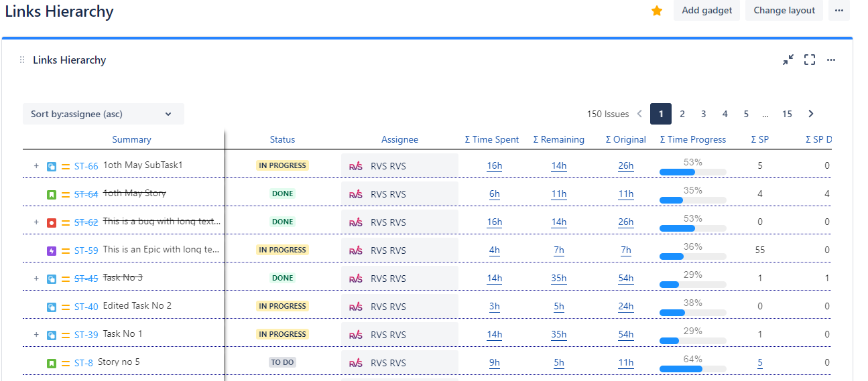Click the red bug icon for ST-62

pyautogui.click(x=52, y=222)
